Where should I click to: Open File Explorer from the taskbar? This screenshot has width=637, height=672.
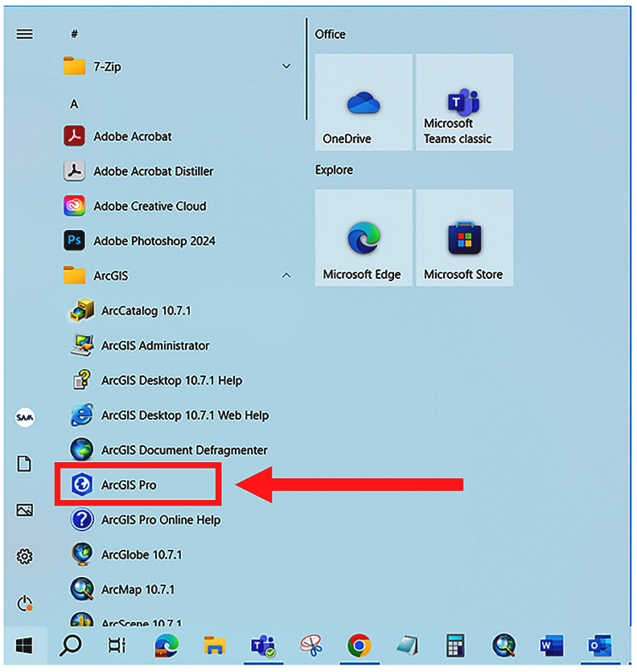click(215, 645)
